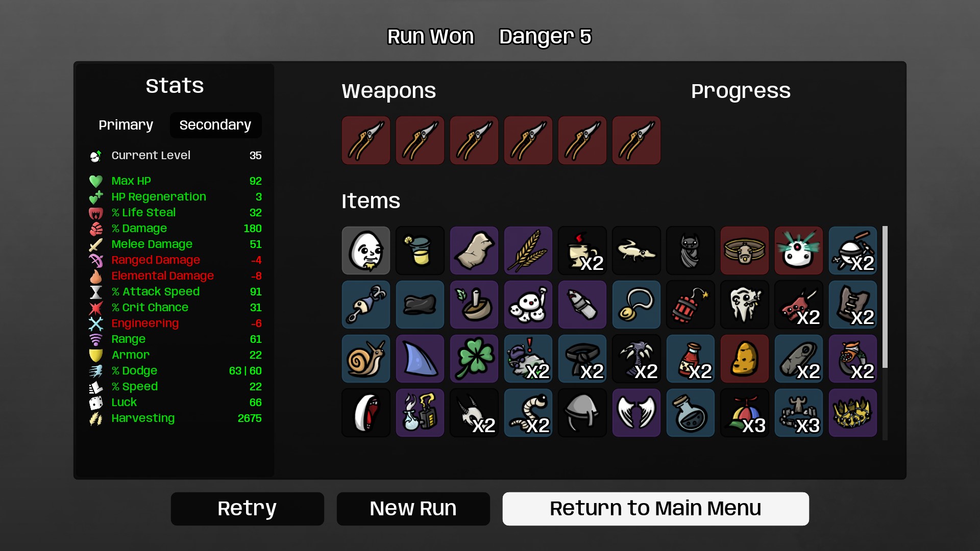Select the golden crown item
The image size is (980, 551).
point(853,413)
